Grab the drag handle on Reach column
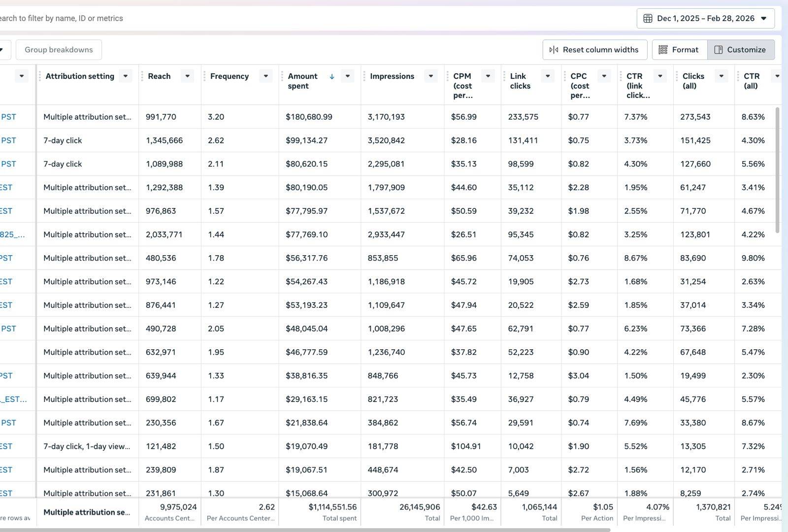 [x=142, y=76]
